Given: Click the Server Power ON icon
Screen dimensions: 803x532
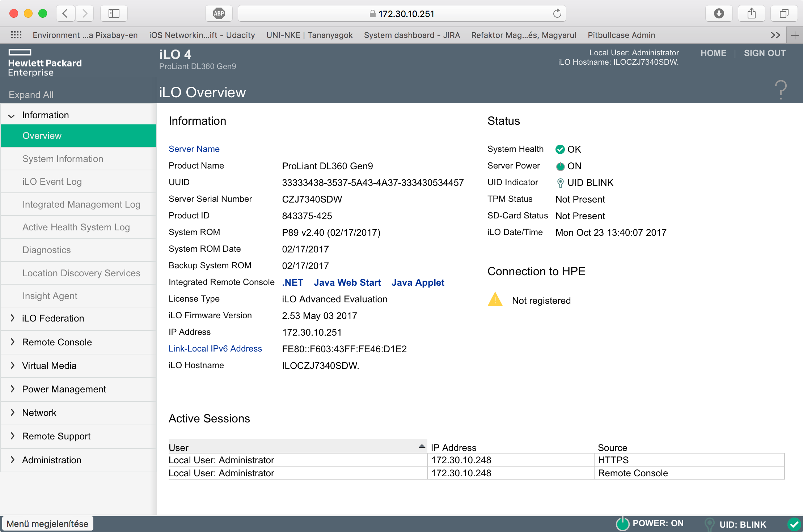Looking at the screenshot, I should 560,166.
